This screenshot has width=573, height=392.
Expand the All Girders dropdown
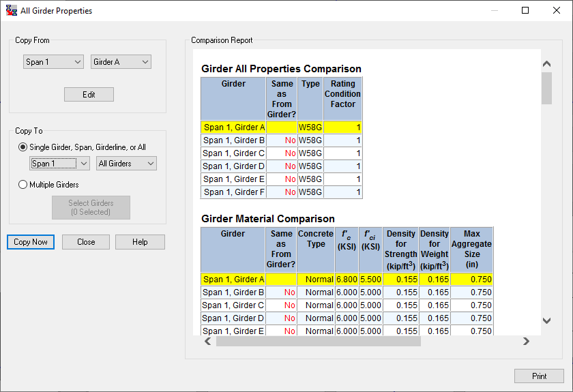[x=126, y=164]
